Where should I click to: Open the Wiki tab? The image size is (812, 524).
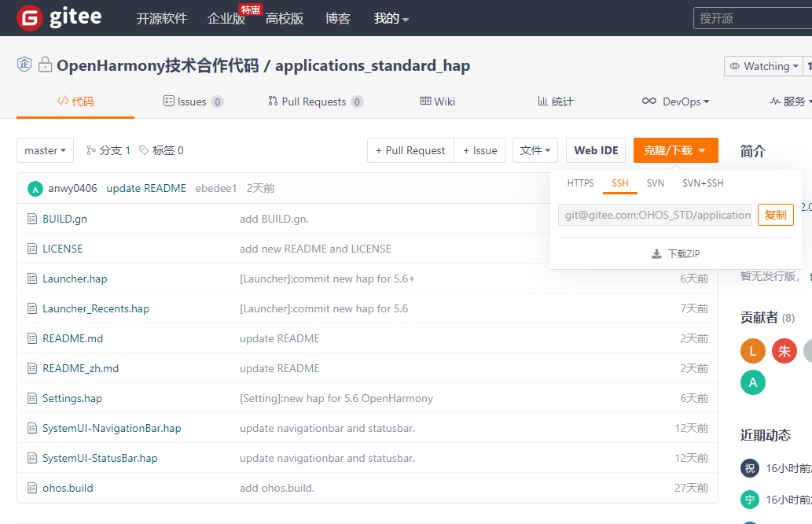point(438,101)
